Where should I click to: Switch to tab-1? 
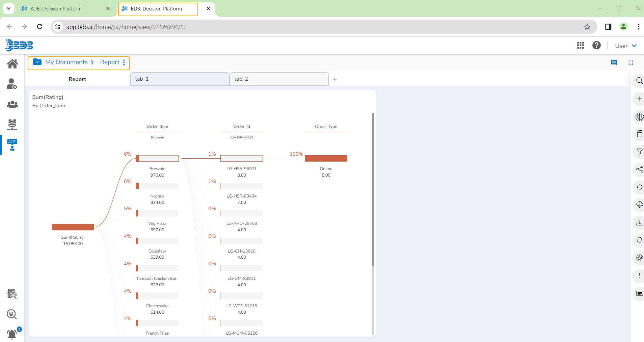(180, 79)
